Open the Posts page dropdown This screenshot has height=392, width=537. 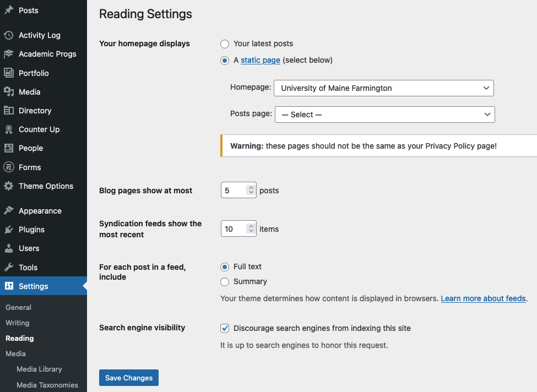[x=384, y=115]
